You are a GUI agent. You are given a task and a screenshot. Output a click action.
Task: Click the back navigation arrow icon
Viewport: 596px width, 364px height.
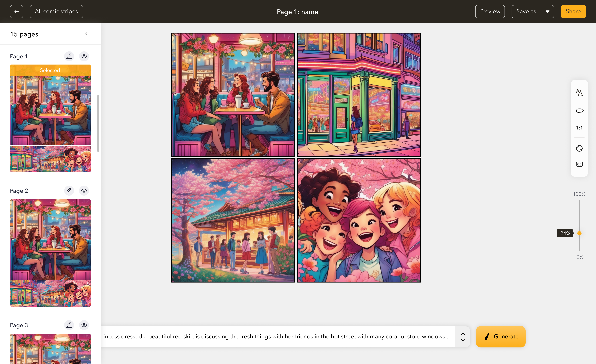click(x=17, y=11)
